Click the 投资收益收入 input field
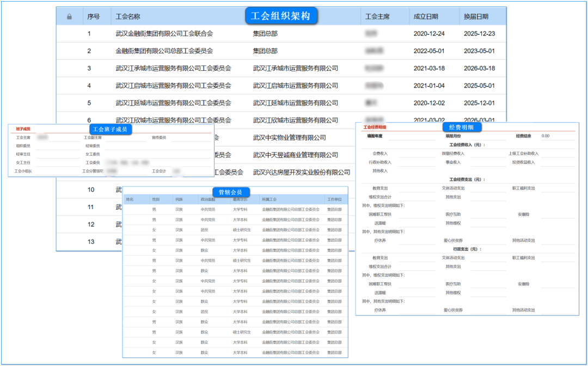588x366 pixels. point(558,162)
